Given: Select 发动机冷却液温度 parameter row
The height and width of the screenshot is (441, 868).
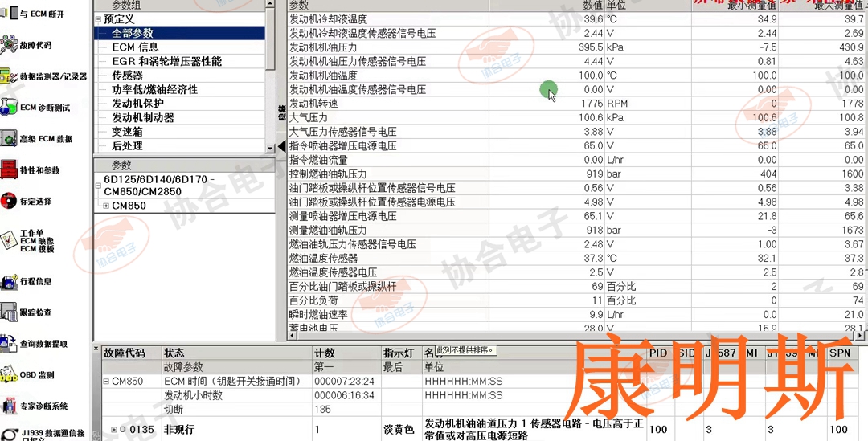Looking at the screenshot, I should pos(575,18).
